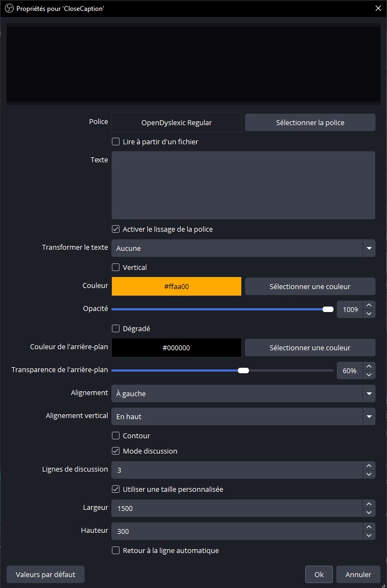Adjust the Transparence de l'arrière-plan slider
This screenshot has height=588, width=387.
242,370
